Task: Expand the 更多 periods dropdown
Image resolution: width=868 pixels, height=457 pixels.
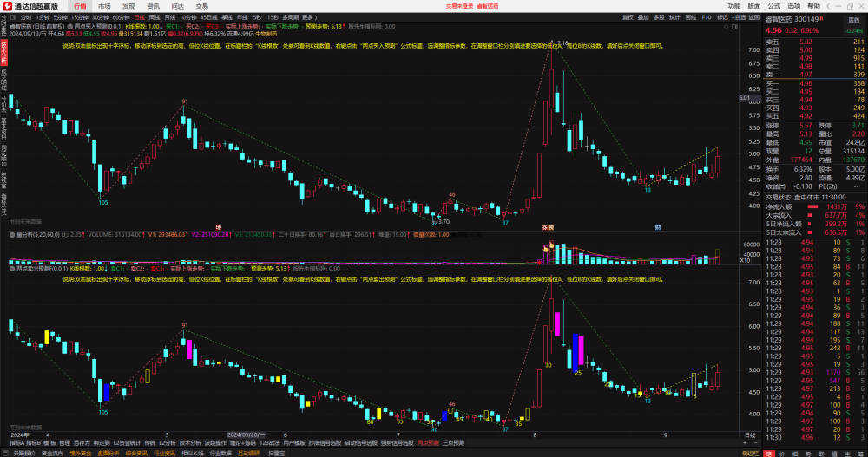Action: [x=309, y=17]
